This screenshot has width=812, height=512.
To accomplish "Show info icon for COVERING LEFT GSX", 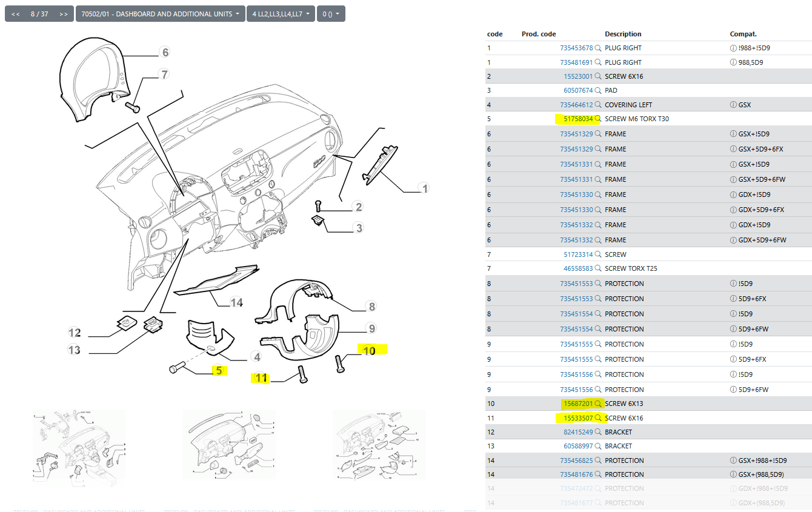I will (x=733, y=105).
